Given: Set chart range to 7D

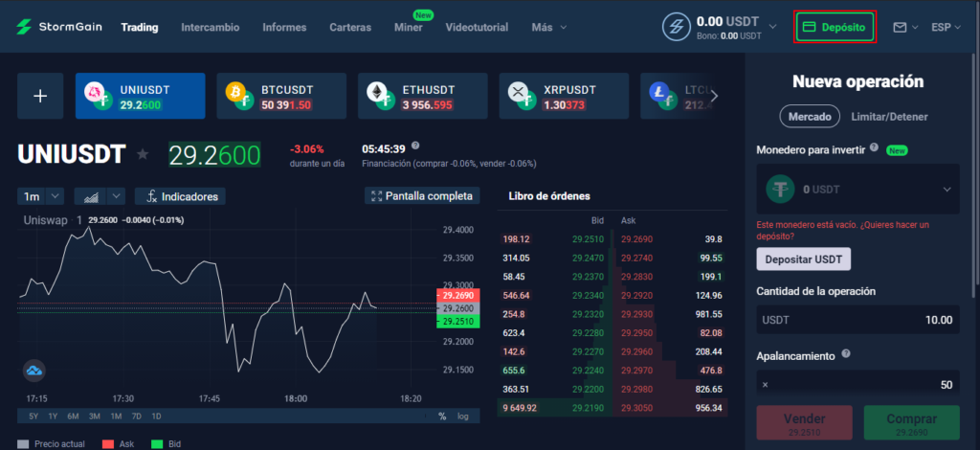Looking at the screenshot, I should coord(136,416).
